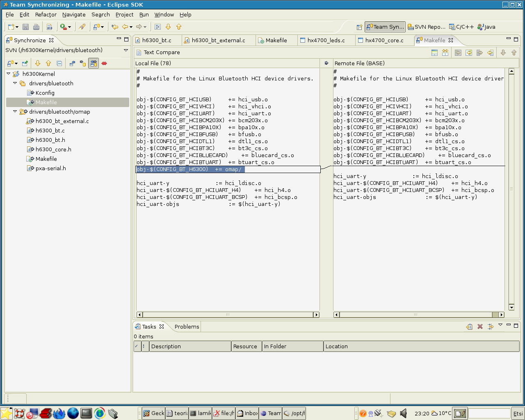Click the Inbox window in the taskbar

coord(247,413)
